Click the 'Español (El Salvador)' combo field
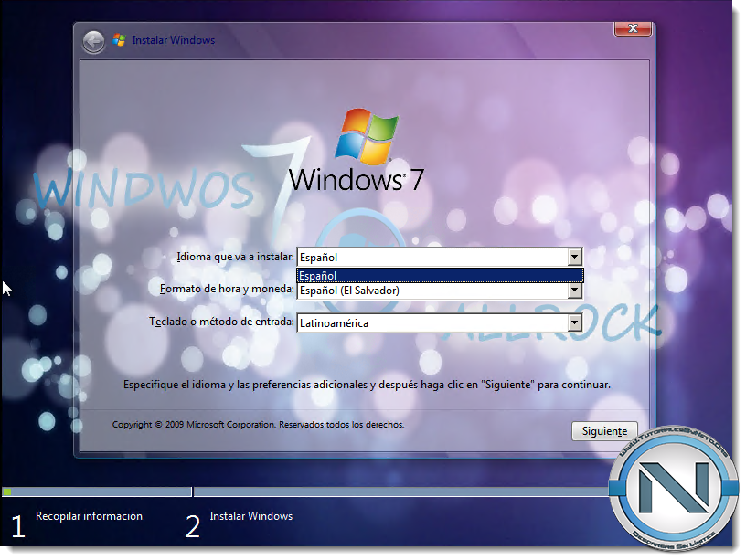 440,291
